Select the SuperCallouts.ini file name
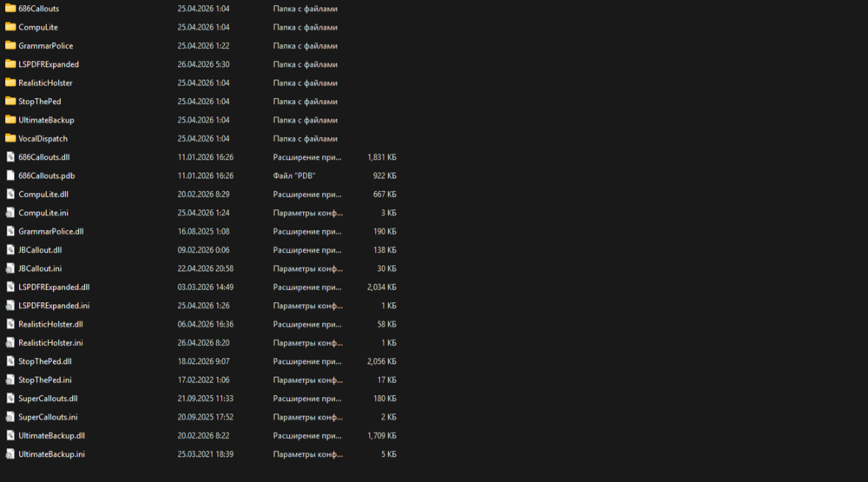The width and height of the screenshot is (868, 482). click(x=48, y=417)
